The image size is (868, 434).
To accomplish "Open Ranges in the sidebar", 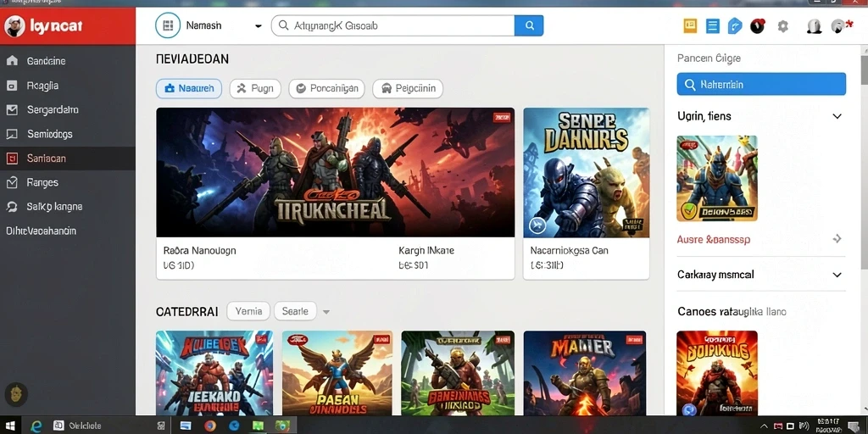I will coord(68,182).
